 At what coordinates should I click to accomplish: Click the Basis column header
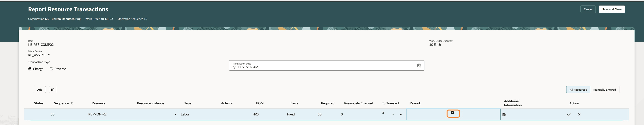pyautogui.click(x=294, y=103)
